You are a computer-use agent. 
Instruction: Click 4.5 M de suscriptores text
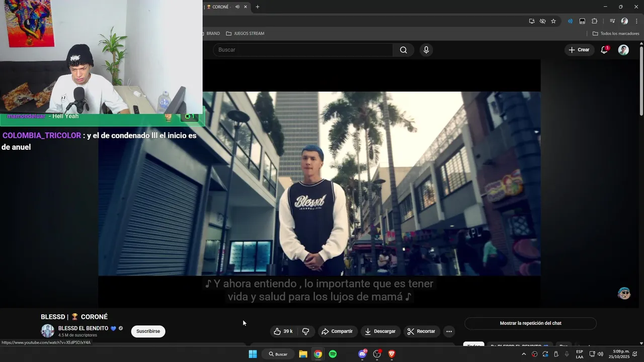[x=77, y=335]
